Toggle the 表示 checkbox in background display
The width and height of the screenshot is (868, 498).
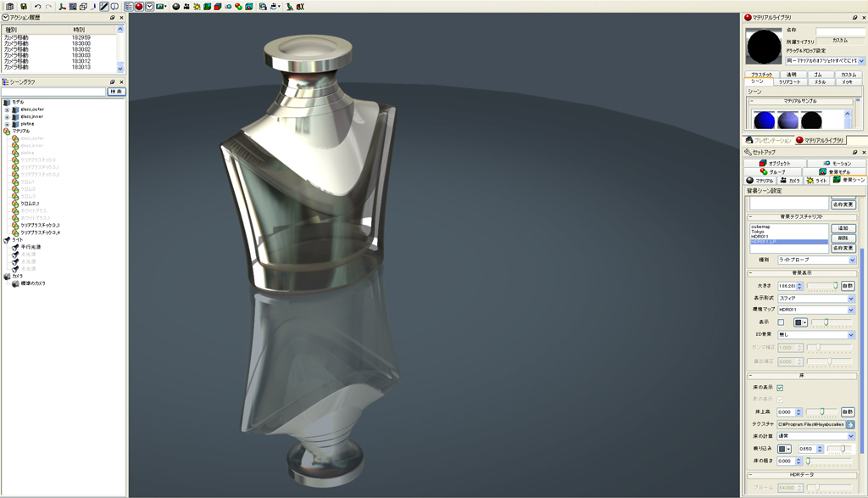[781, 322]
